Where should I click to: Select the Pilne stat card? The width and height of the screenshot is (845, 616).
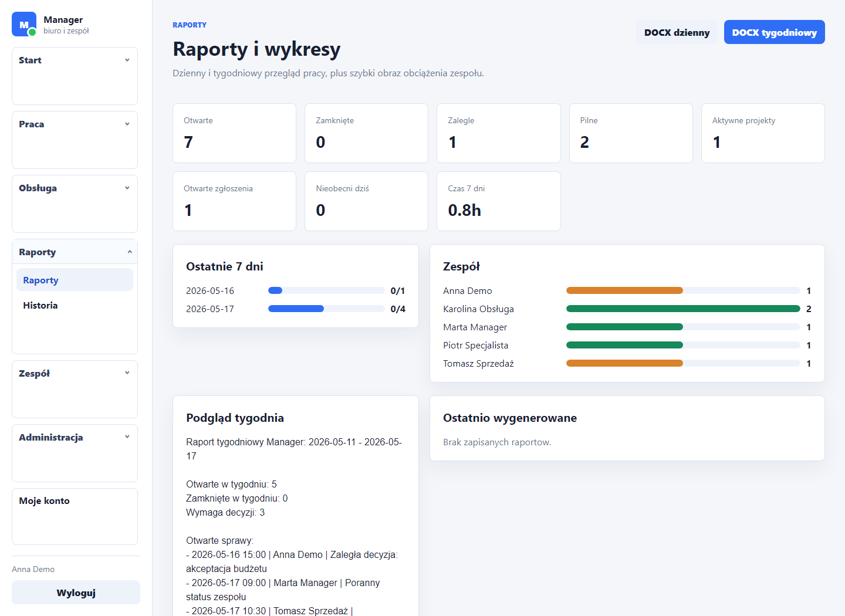pyautogui.click(x=631, y=133)
